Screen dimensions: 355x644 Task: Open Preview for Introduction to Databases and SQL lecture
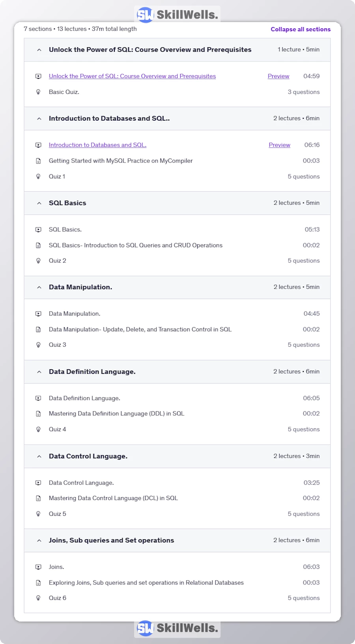point(279,145)
